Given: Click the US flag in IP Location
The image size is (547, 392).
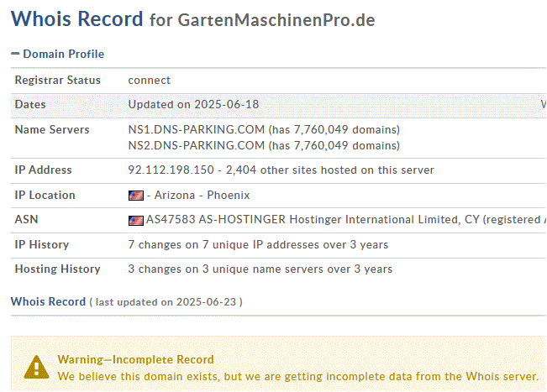Looking at the screenshot, I should (136, 196).
